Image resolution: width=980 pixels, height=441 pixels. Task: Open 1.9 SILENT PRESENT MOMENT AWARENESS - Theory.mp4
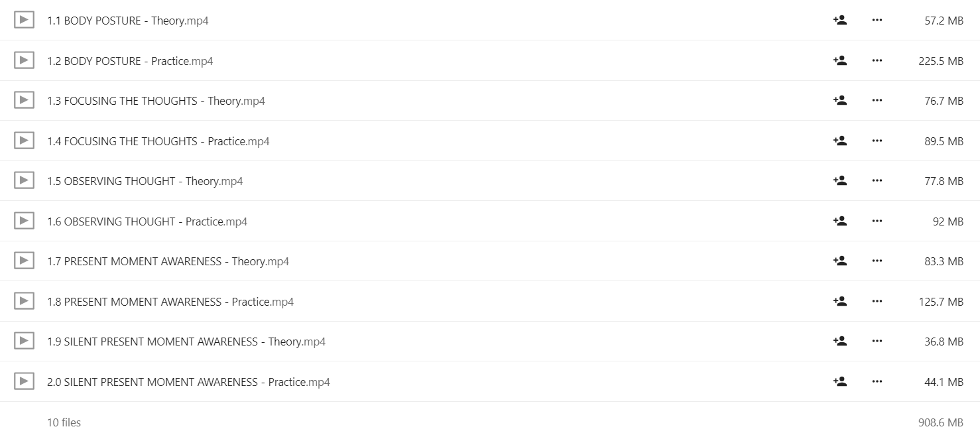186,342
